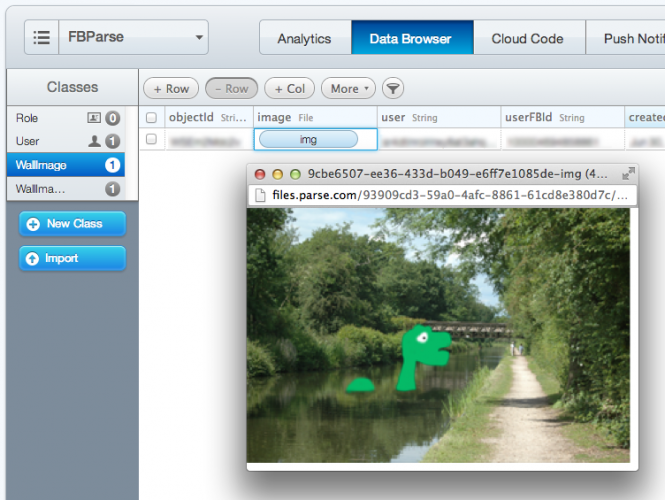This screenshot has height=500, width=665.
Task: Click the user String column header
Action: tap(439, 117)
